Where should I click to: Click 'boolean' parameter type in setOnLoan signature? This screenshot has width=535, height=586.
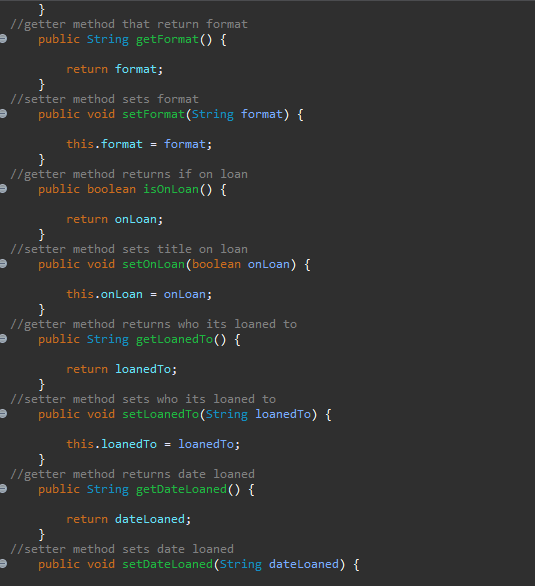(x=216, y=264)
